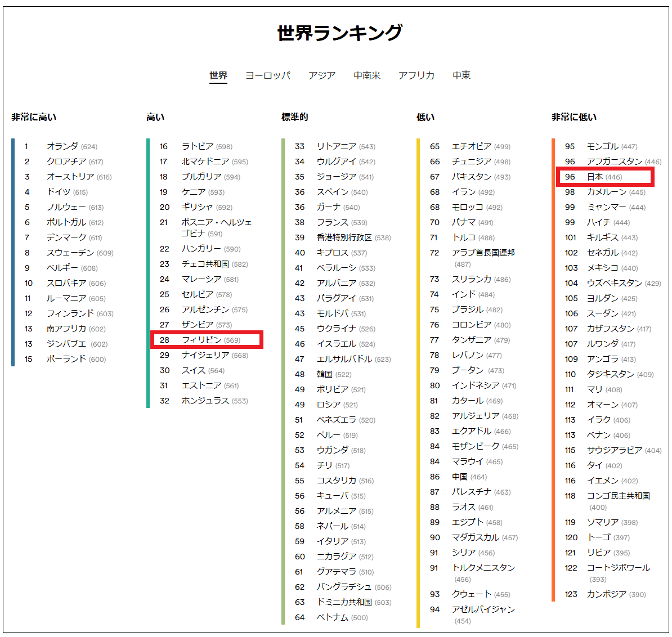
Task: Click ウクライナ (526) entry
Action: click(x=346, y=329)
